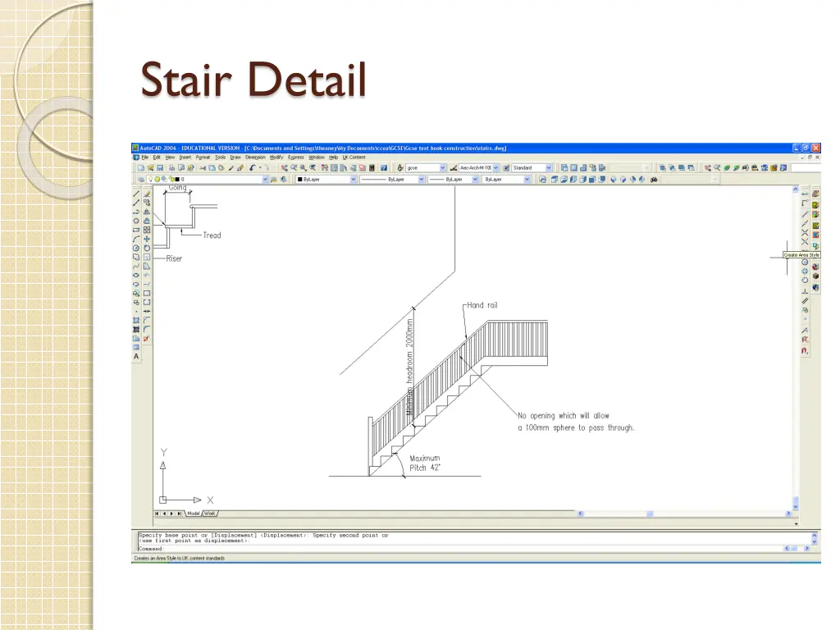The image size is (840, 630).
Task: Click the Window menu
Action: coord(317,157)
